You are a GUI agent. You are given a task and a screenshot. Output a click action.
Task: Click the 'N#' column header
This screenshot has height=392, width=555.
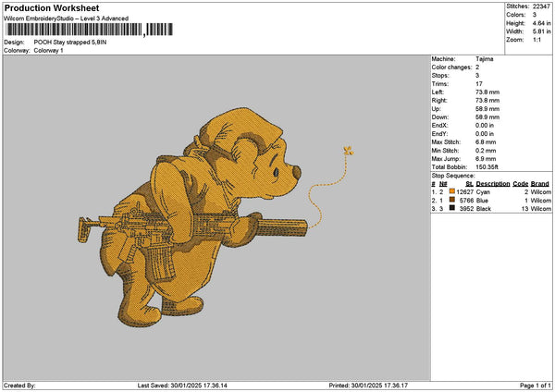443,184
